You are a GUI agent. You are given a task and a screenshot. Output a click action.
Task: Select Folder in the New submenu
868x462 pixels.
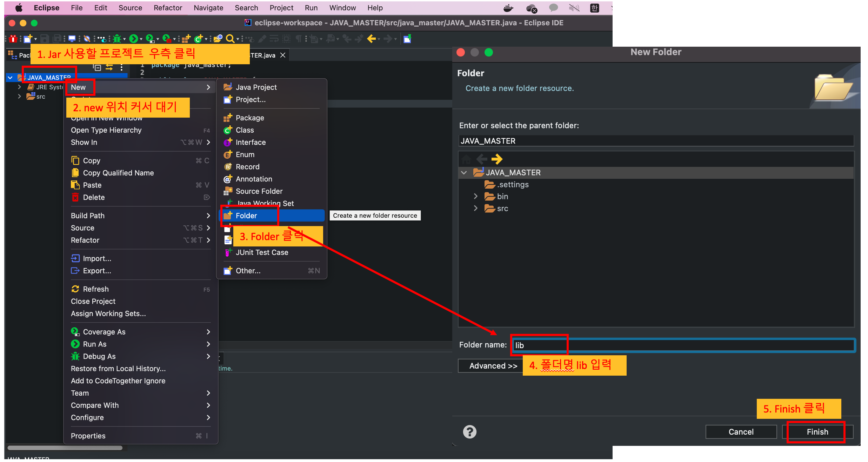pos(246,216)
